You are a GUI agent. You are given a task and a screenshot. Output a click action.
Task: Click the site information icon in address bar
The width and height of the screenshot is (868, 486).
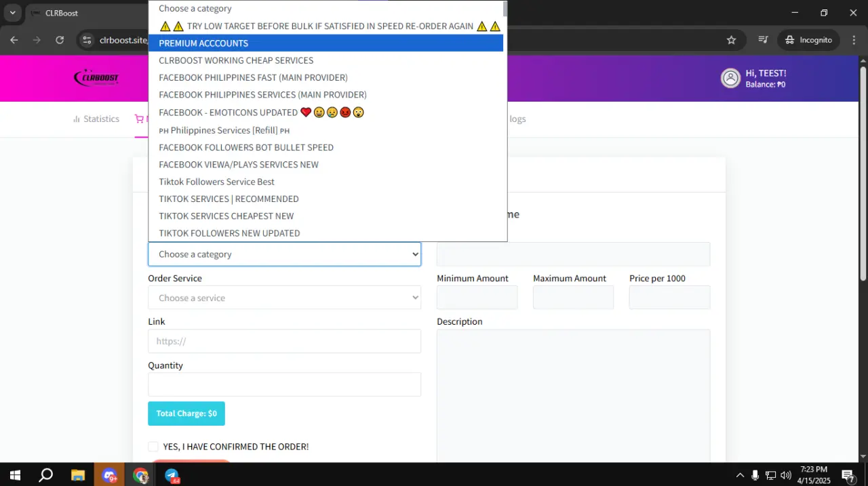[86, 40]
